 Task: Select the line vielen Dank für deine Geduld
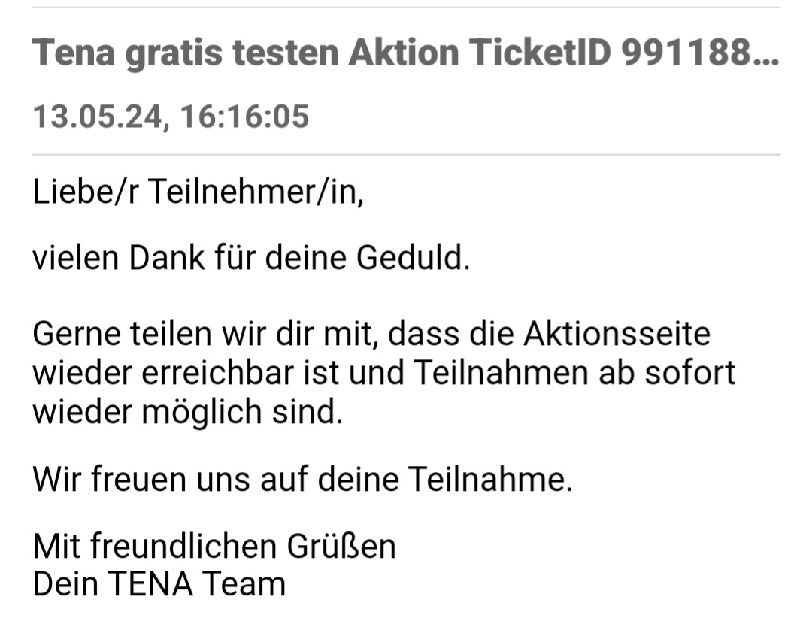(251, 258)
